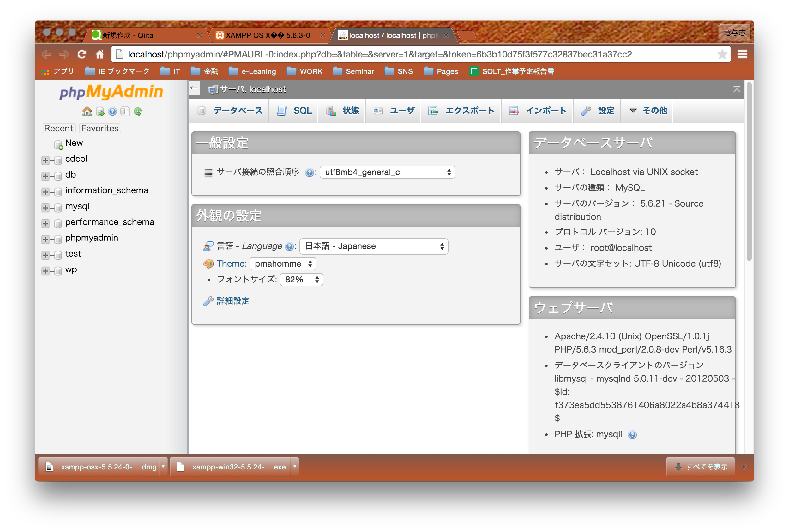789x532 pixels.
Task: Open the 設定 settings tab
Action: [597, 111]
